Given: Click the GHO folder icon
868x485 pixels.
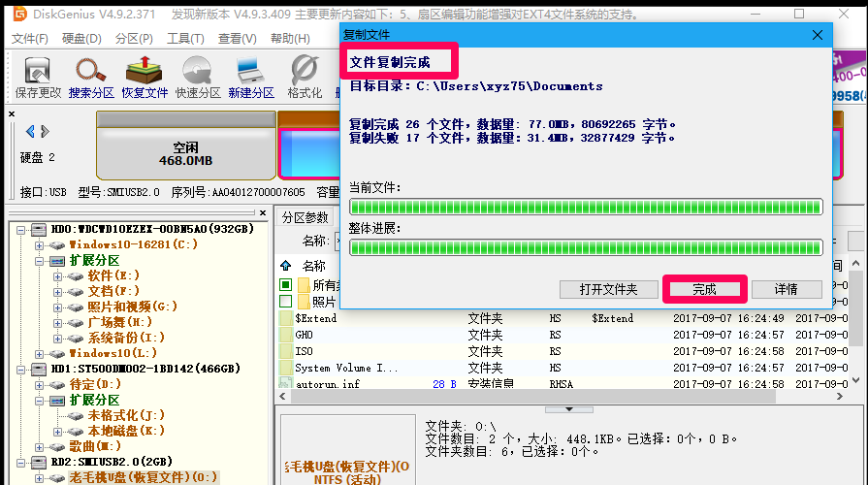Looking at the screenshot, I should [x=286, y=335].
